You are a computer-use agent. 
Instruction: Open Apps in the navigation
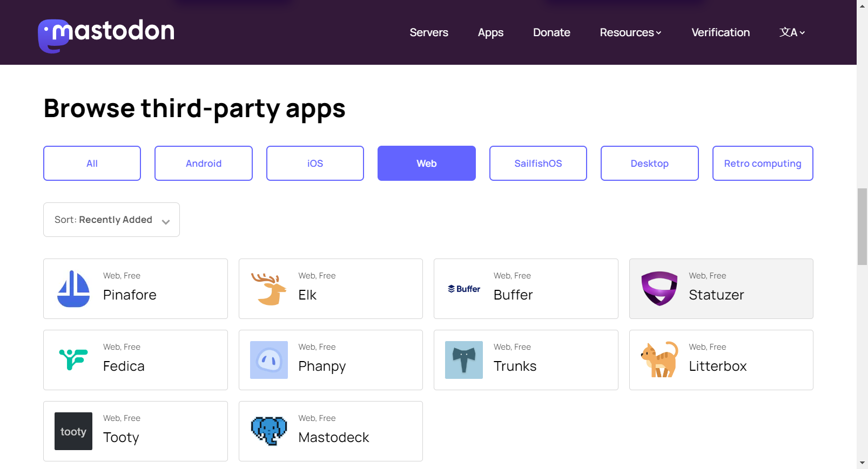490,32
